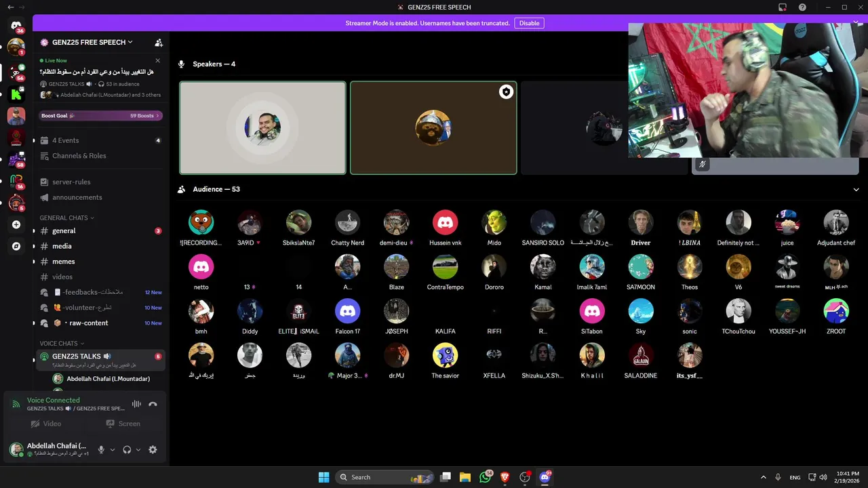Open the feedbacks forum channel

(x=100, y=292)
